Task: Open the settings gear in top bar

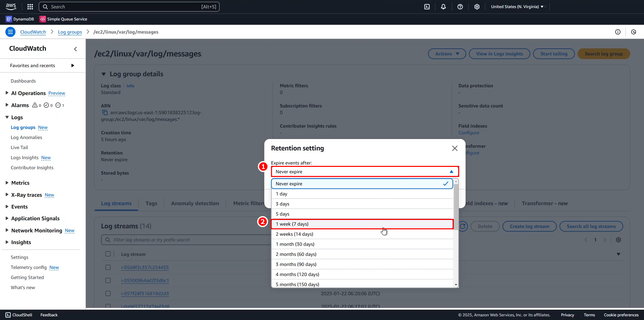Action: point(477,7)
